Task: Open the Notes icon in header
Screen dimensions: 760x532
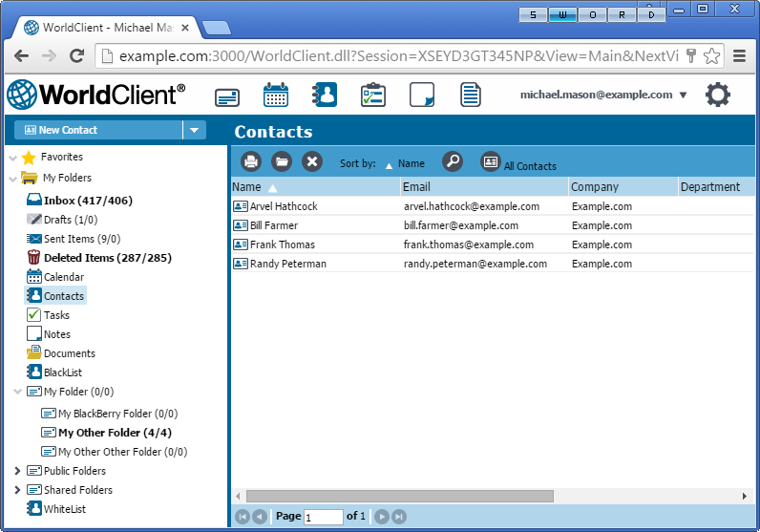Action: [422, 95]
